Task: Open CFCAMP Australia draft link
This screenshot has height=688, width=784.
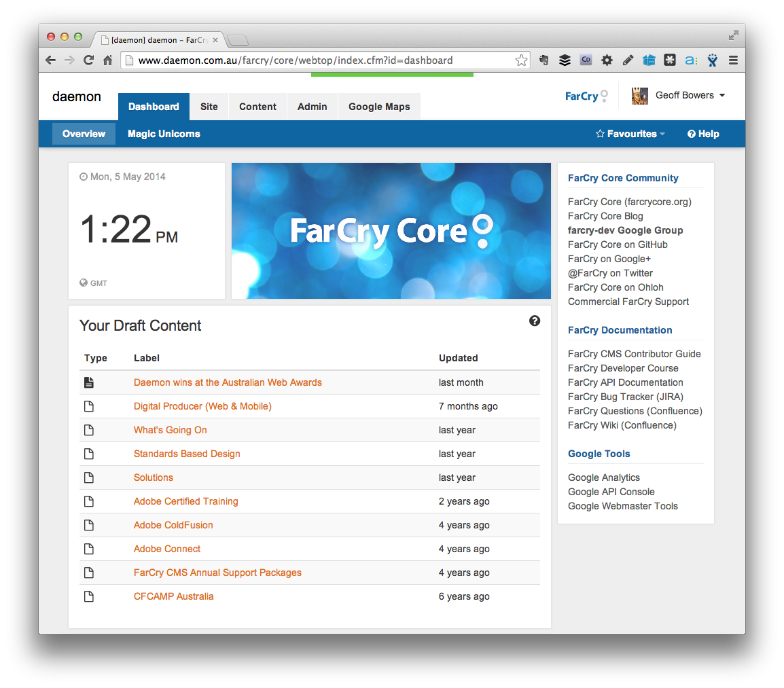Action: click(173, 596)
